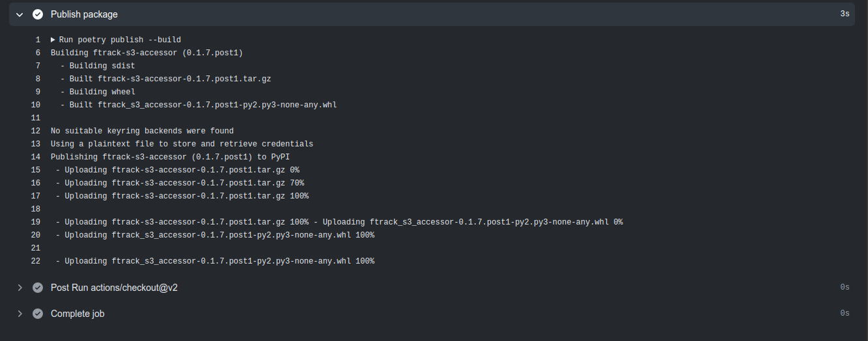Click log line number 14
The height and width of the screenshot is (341, 868).
point(35,157)
